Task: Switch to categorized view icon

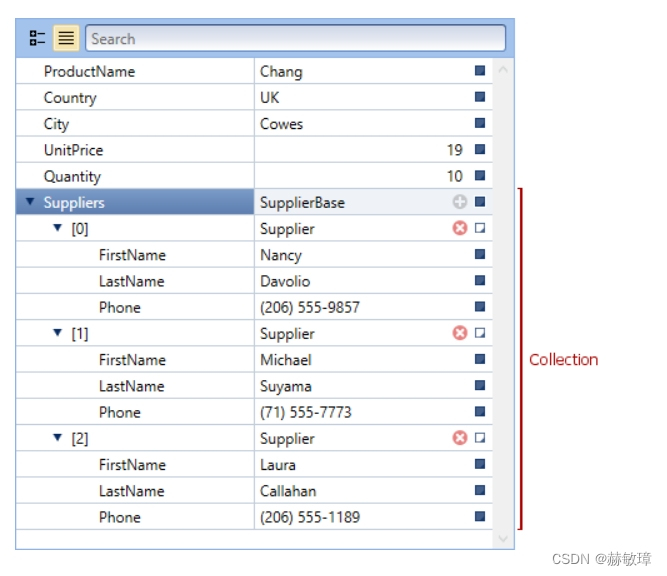Action: point(37,38)
